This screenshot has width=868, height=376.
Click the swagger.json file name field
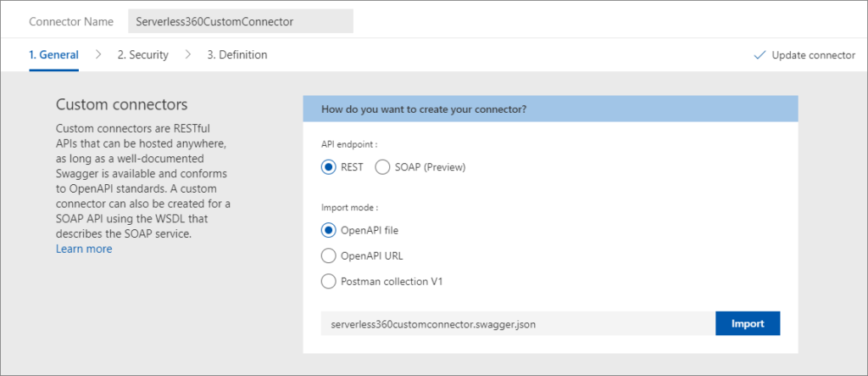coord(518,323)
